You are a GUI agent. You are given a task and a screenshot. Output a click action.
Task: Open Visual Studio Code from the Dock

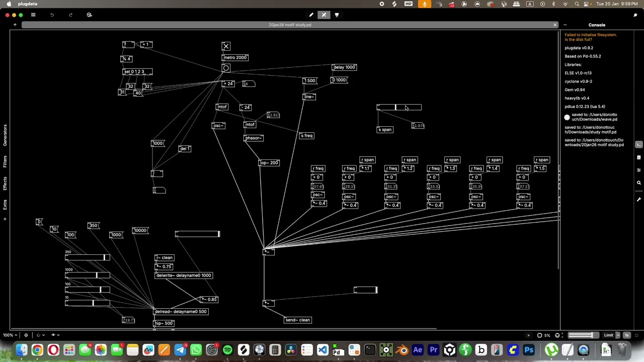[323, 350]
